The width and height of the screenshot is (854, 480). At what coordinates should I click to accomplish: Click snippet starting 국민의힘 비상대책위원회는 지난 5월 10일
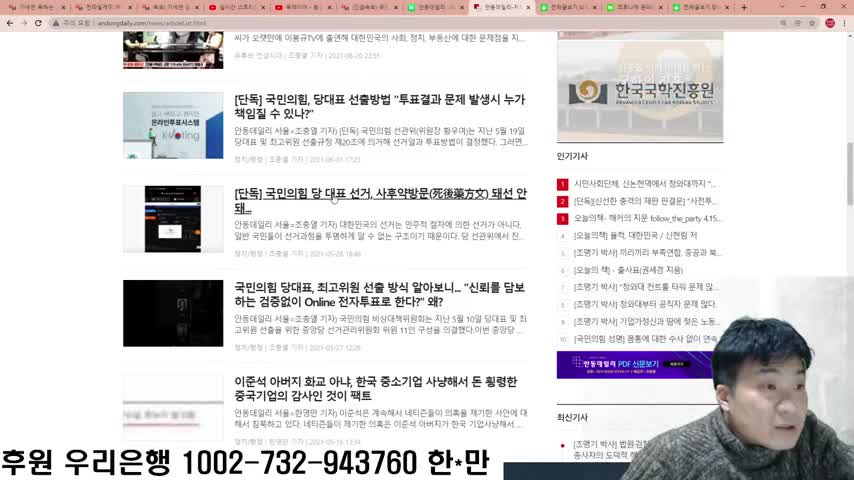click(x=380, y=324)
